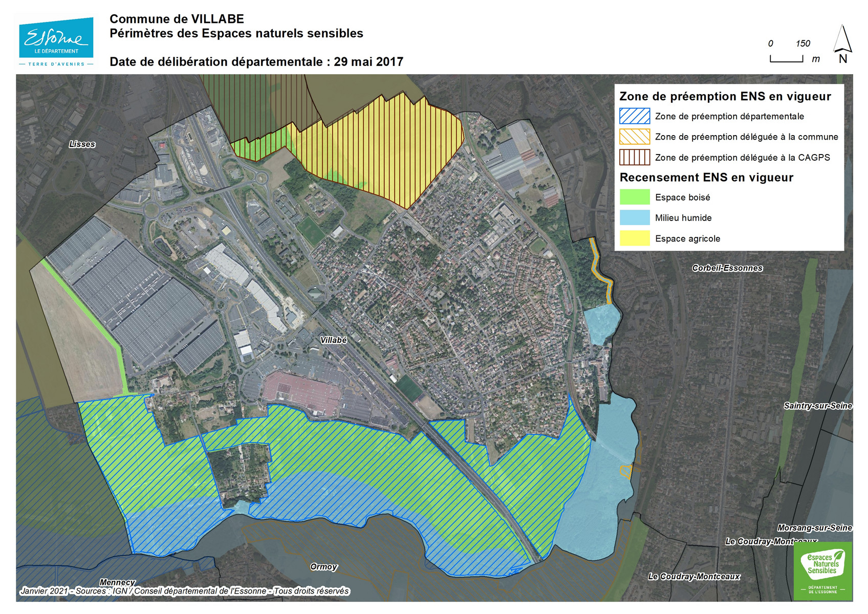Viewport: 868px width, 614px height.
Task: Click 'Zone de préemption déléguée à la commune' label
Action: click(747, 137)
